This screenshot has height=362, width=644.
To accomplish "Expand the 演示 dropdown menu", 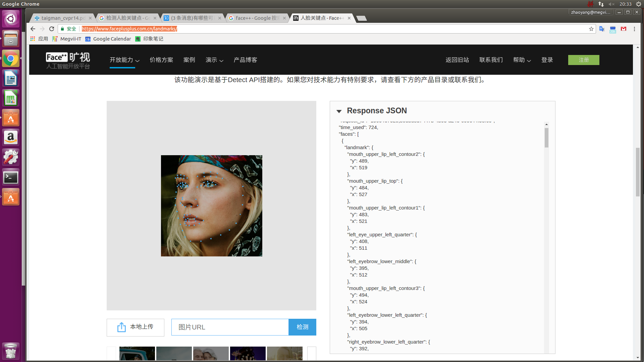I will pyautogui.click(x=214, y=60).
